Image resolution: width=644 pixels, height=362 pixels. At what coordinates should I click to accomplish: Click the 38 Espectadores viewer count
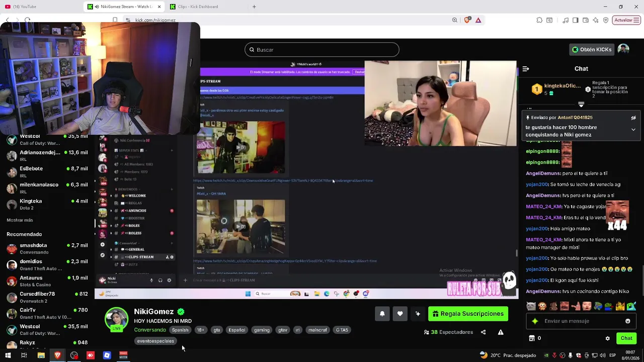[448, 332]
